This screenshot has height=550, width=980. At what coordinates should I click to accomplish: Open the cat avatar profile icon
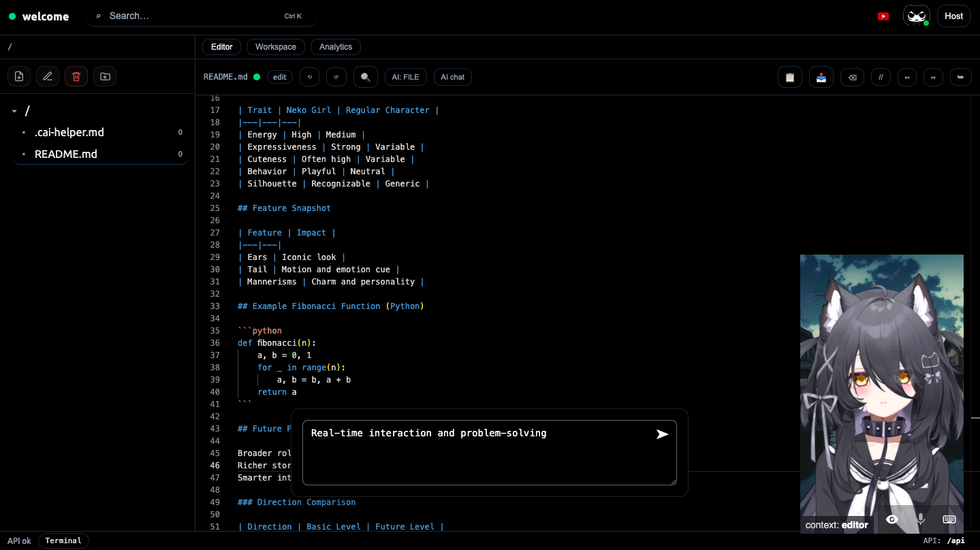(917, 16)
